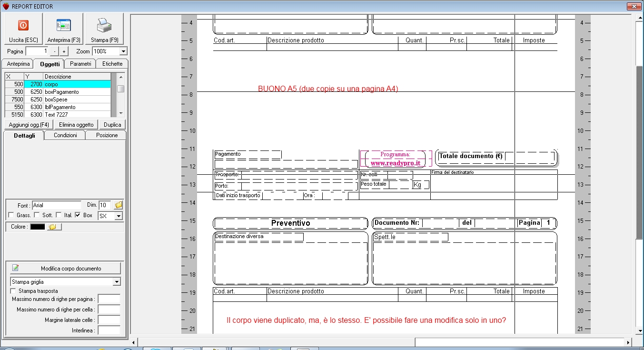Screen dimensions: 644x350
Task: Open the Parametri tab
Action: [x=80, y=64]
